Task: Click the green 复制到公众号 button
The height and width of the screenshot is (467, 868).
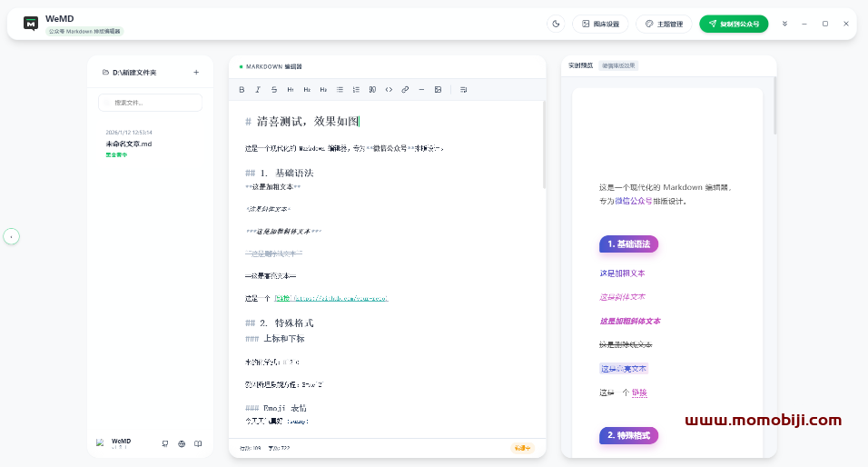Action: pyautogui.click(x=734, y=24)
